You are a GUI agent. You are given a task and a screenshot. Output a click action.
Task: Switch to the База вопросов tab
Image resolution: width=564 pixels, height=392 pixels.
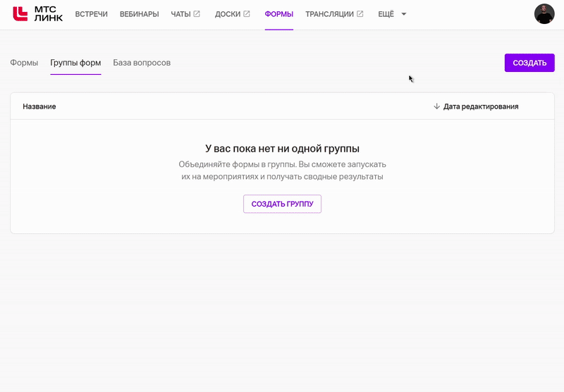[x=142, y=63]
